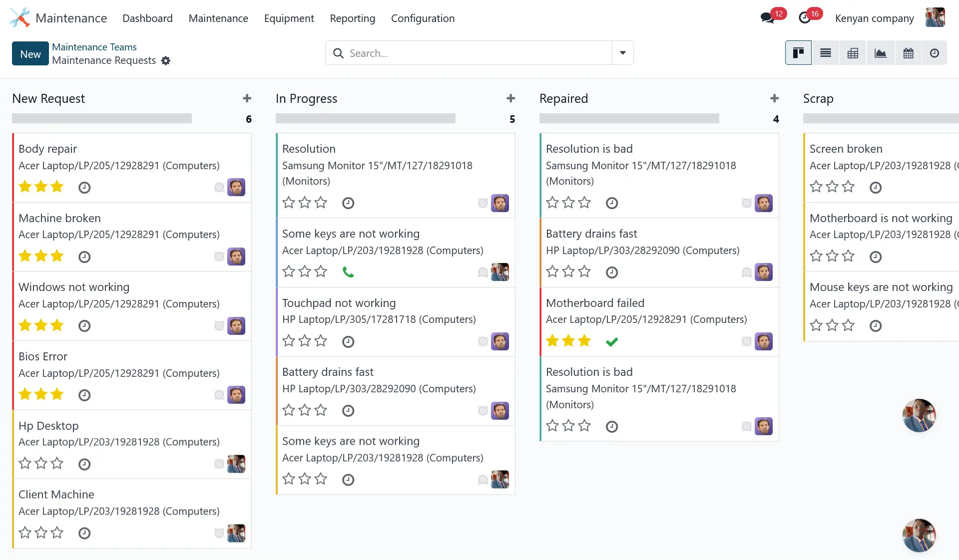This screenshot has width=959, height=560.
Task: Click the In Progress column progress bar
Action: click(365, 119)
